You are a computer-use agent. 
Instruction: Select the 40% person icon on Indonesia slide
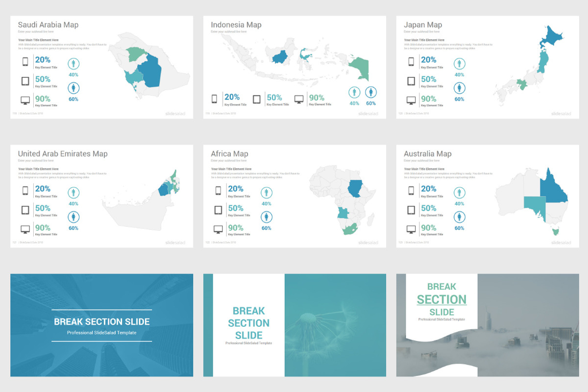click(x=354, y=92)
